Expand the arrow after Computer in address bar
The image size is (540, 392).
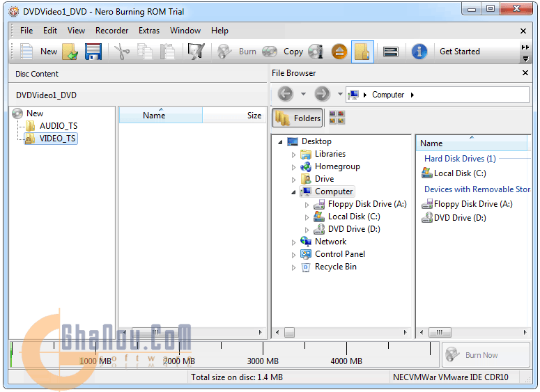pos(412,95)
